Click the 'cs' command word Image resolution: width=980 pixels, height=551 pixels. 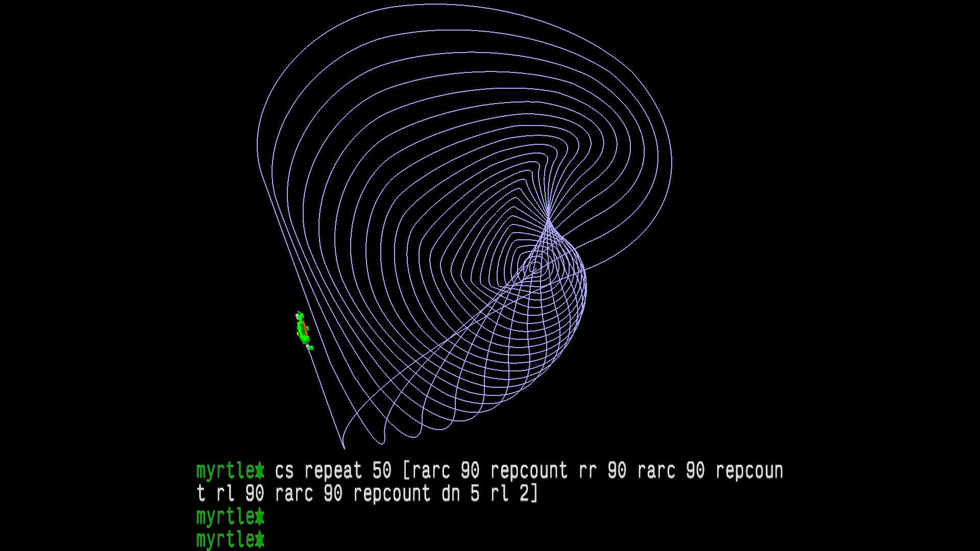click(x=284, y=470)
